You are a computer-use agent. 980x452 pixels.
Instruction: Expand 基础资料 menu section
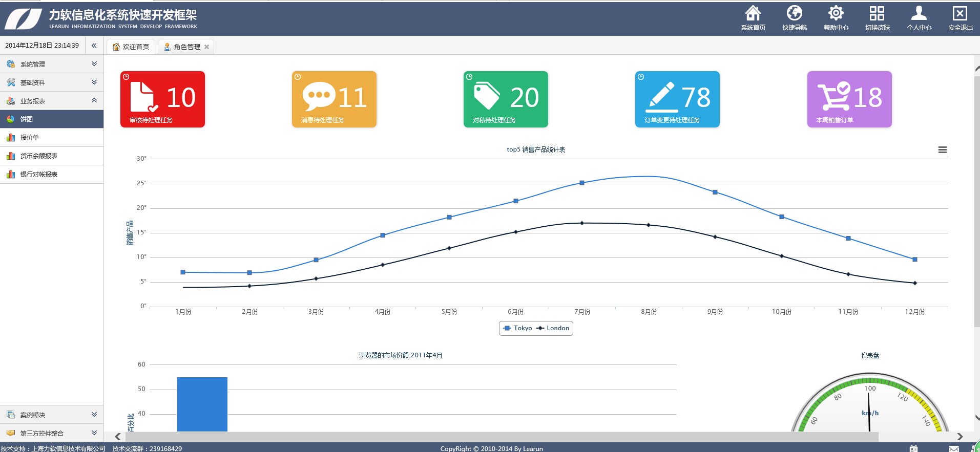click(52, 82)
